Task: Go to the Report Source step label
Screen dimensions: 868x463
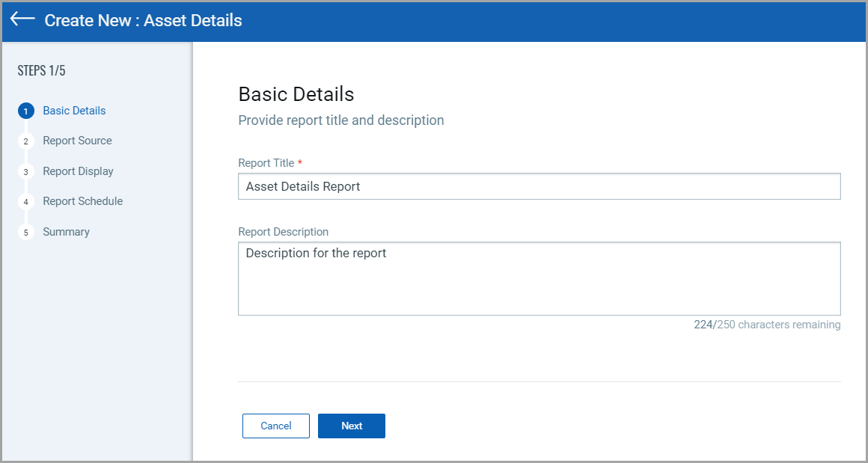Action: click(x=77, y=141)
